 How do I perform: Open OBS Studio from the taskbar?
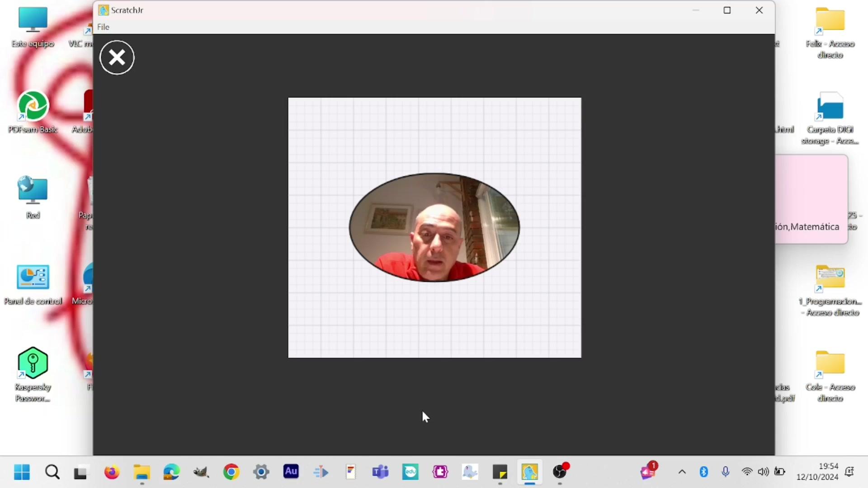coord(560,472)
